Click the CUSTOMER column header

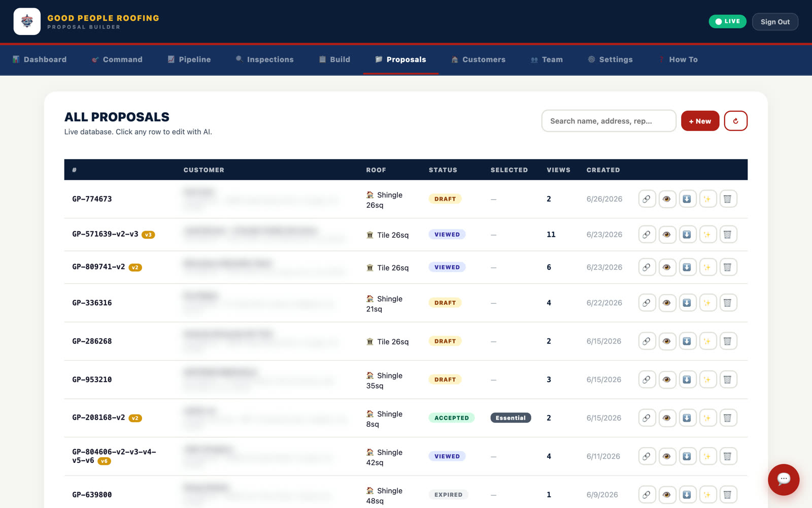pos(204,170)
